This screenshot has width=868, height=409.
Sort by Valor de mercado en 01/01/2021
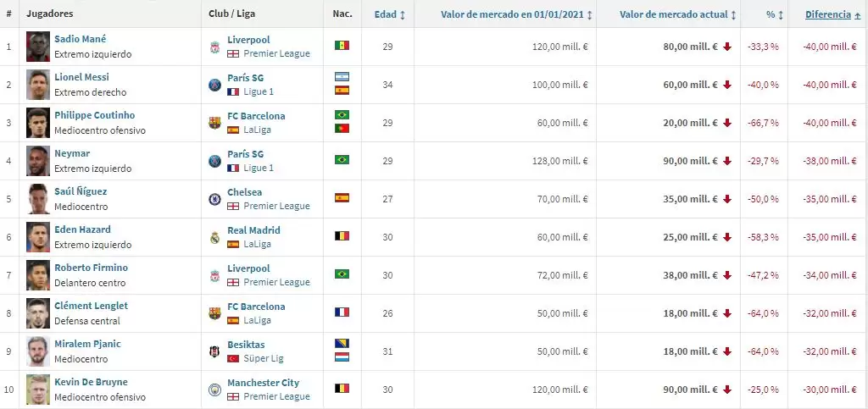point(516,14)
